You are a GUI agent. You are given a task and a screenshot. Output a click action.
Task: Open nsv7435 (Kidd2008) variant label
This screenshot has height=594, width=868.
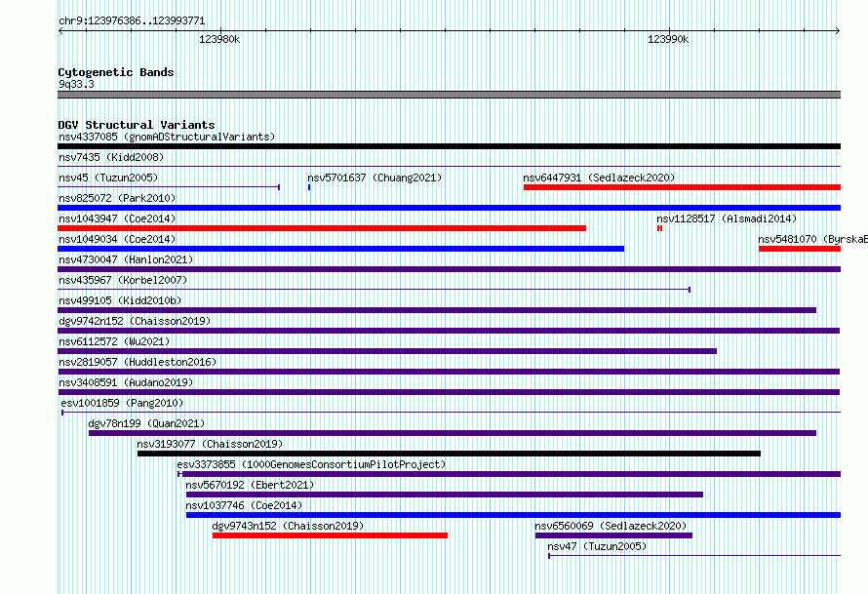click(x=111, y=157)
